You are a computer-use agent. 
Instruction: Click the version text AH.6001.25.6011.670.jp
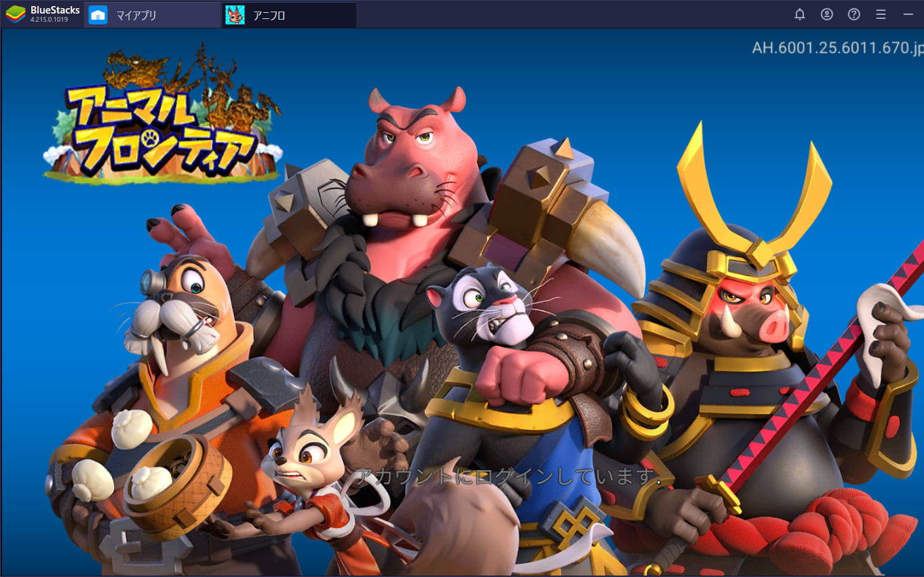tap(838, 47)
